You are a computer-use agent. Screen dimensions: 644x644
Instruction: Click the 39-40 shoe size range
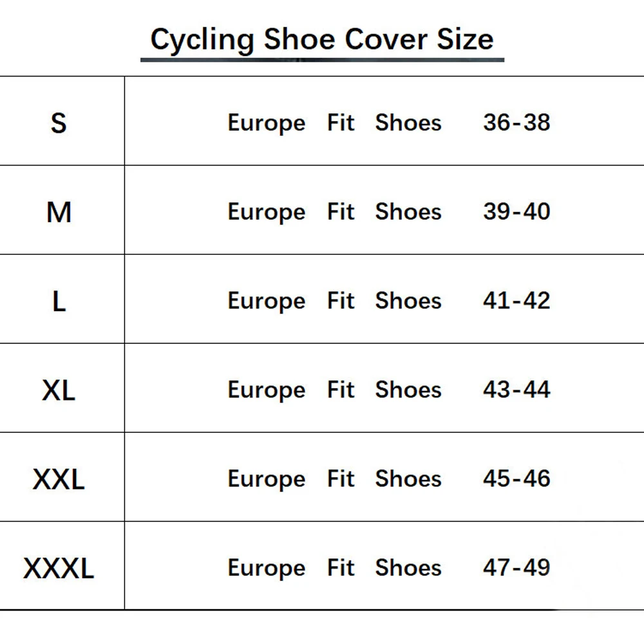click(516, 212)
